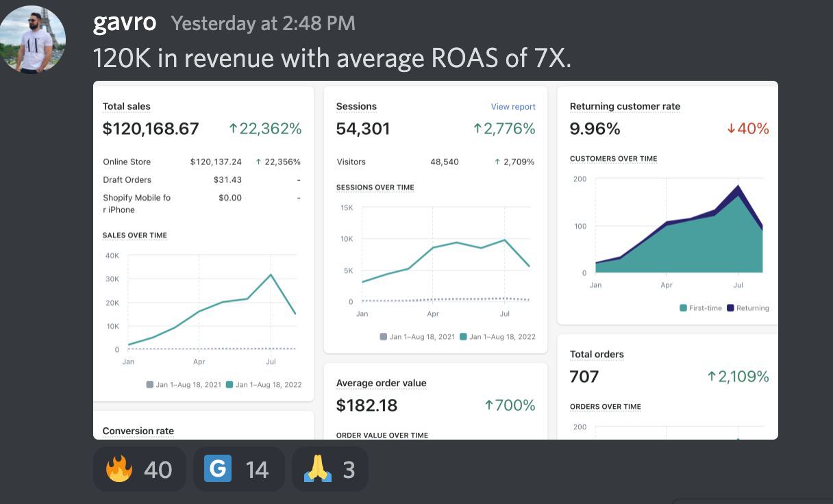Image resolution: width=833 pixels, height=504 pixels.
Task: Click the green up arrow beside 22,362%
Action: (233, 129)
